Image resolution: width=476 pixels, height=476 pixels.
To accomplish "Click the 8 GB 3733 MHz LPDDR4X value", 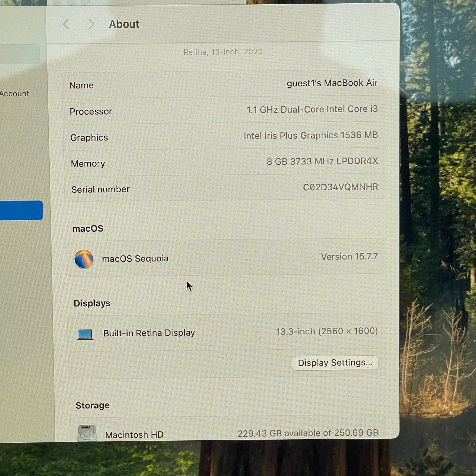I will click(x=322, y=161).
